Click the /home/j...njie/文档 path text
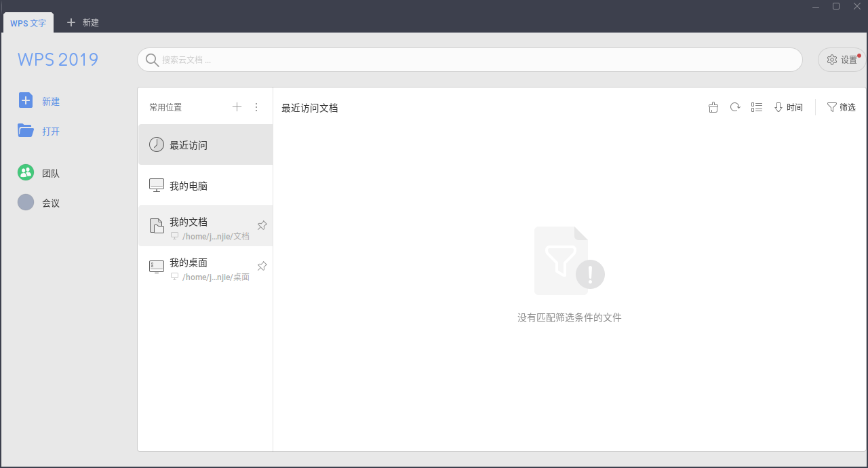This screenshot has height=468, width=868. point(216,236)
